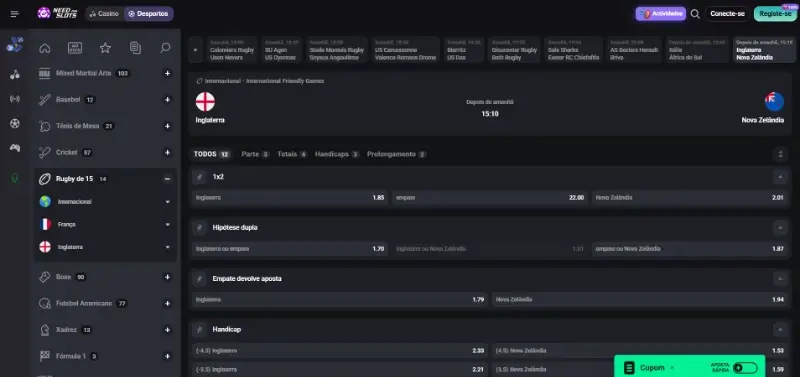Expand the Futebol Americano category

pos(167,304)
